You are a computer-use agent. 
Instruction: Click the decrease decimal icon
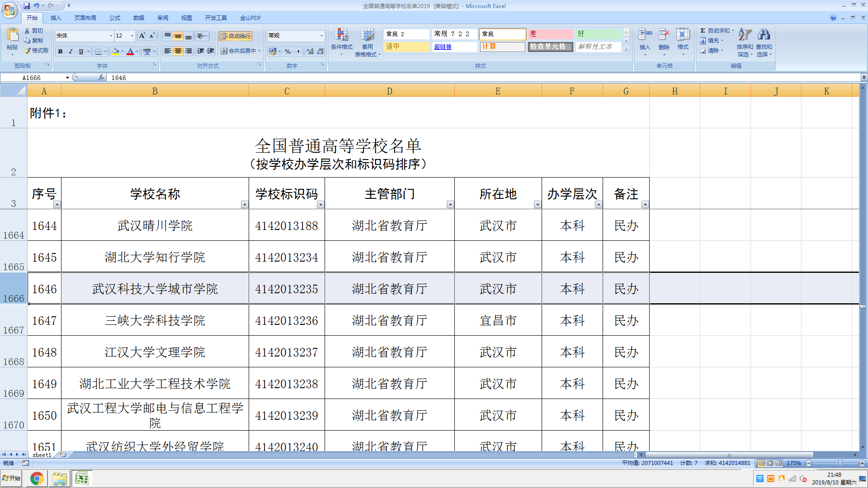coord(320,52)
